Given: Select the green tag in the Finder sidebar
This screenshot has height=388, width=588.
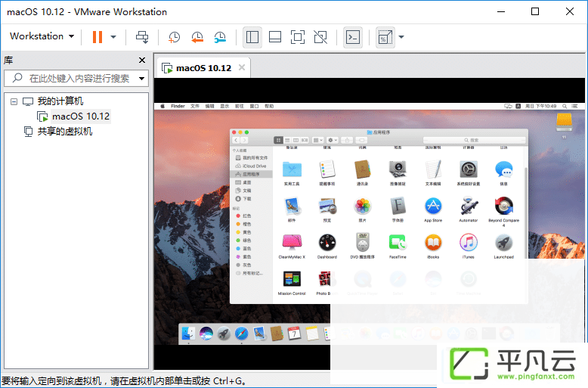Looking at the screenshot, I should pos(251,241).
